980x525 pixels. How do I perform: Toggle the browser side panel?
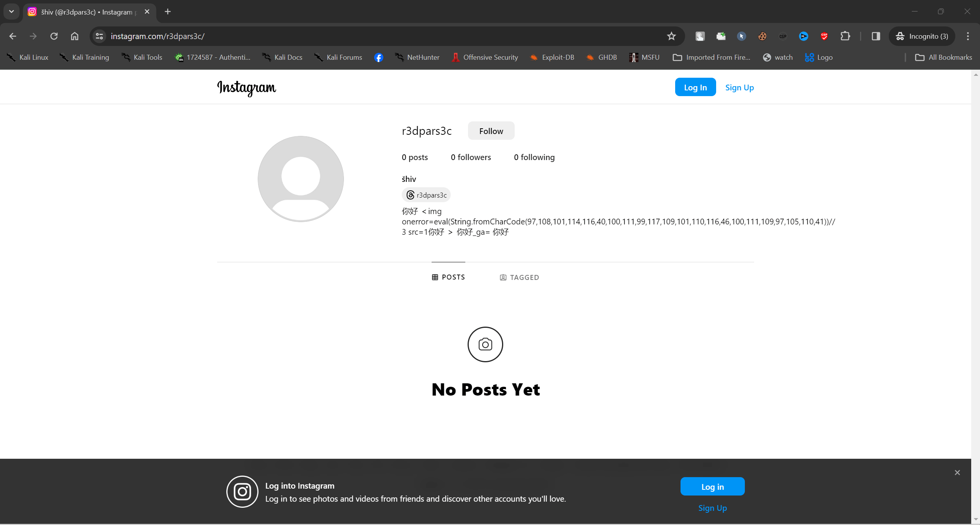(876, 36)
